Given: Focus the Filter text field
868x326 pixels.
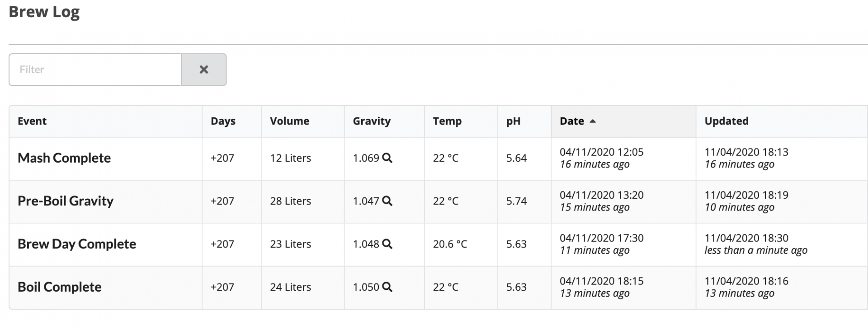Looking at the screenshot, I should [95, 70].
